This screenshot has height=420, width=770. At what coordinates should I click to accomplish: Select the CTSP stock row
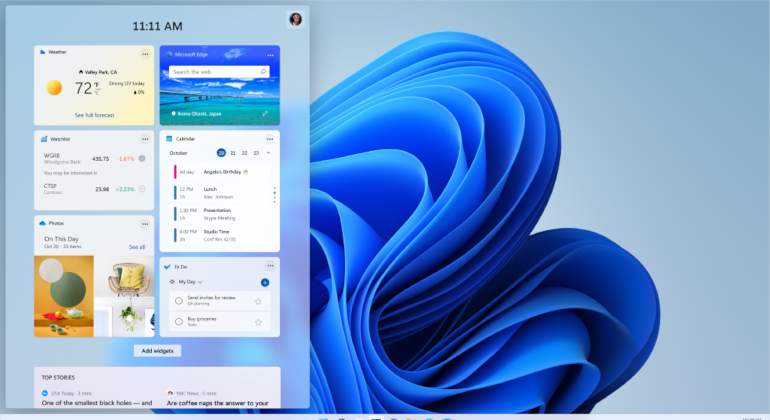(x=94, y=189)
